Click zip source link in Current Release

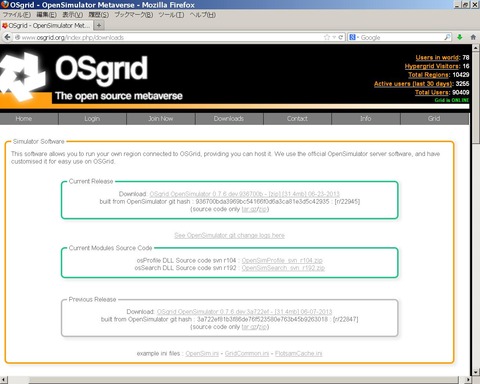[x=263, y=209]
